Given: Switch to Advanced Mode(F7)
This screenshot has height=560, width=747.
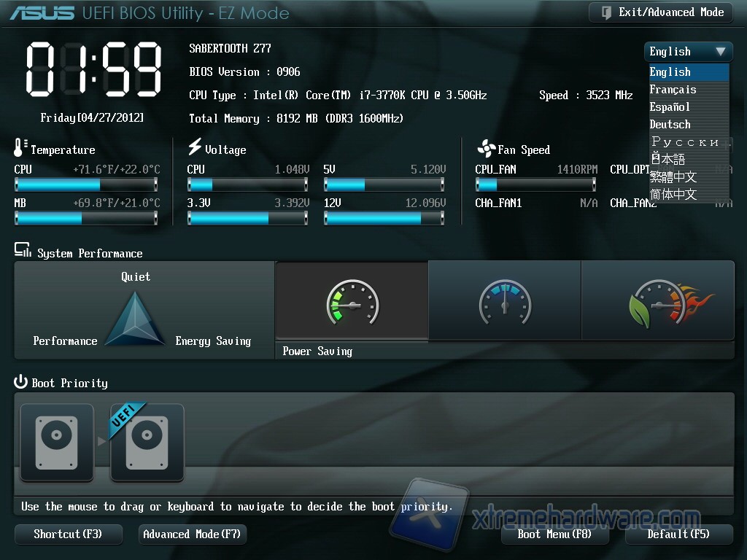Looking at the screenshot, I should tap(192, 534).
